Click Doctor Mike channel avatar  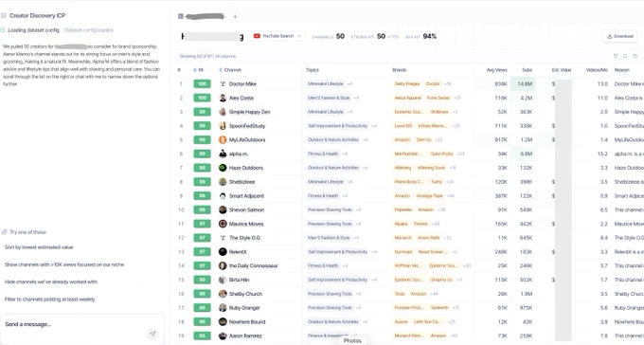click(x=223, y=84)
